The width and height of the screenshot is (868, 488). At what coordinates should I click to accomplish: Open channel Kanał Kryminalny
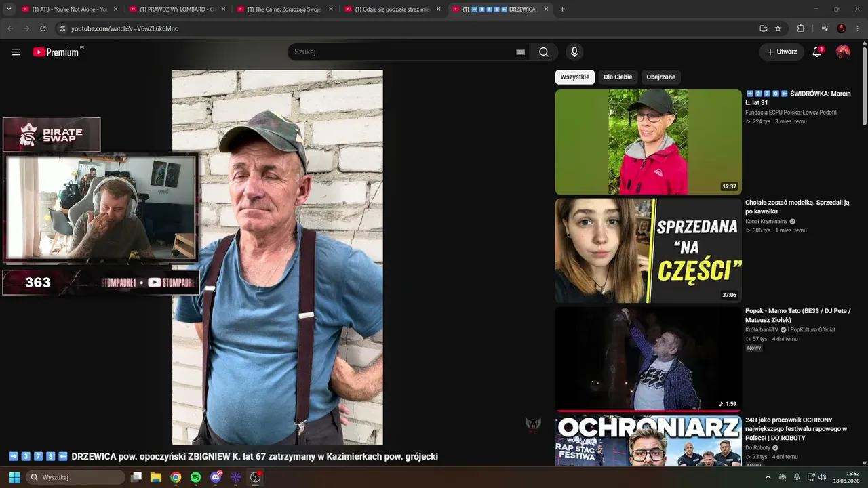point(766,222)
